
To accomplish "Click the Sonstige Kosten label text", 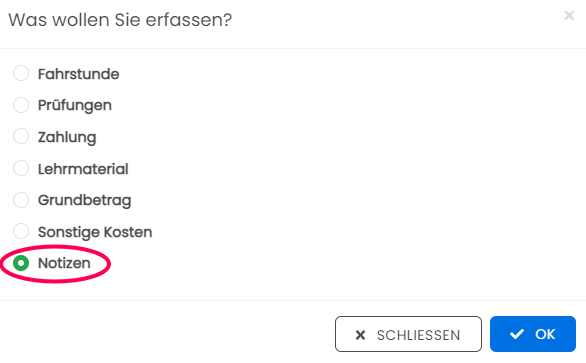I will [x=95, y=232].
